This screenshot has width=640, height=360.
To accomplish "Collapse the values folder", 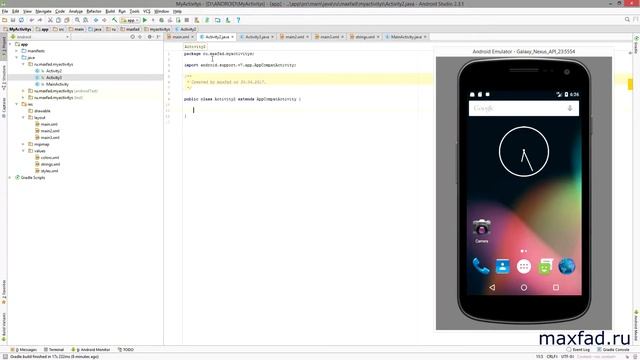I will point(23,151).
